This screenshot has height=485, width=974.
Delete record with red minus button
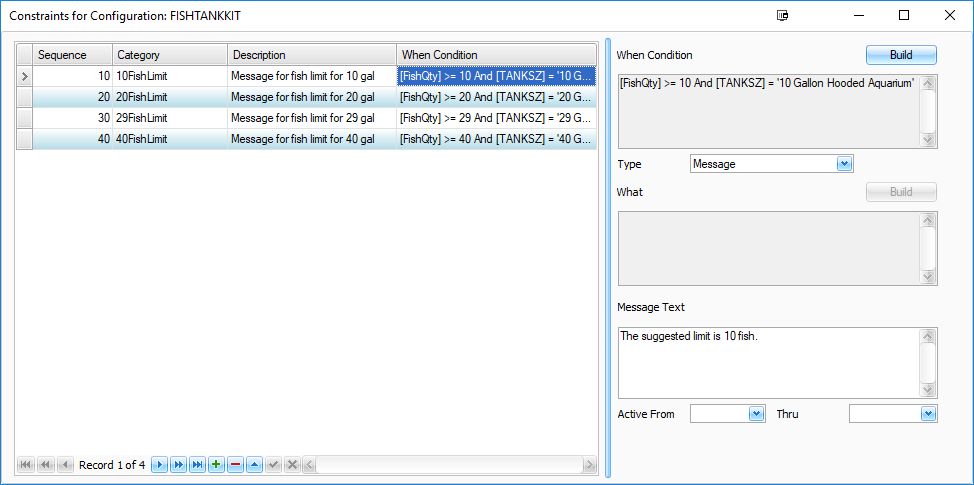click(x=235, y=465)
